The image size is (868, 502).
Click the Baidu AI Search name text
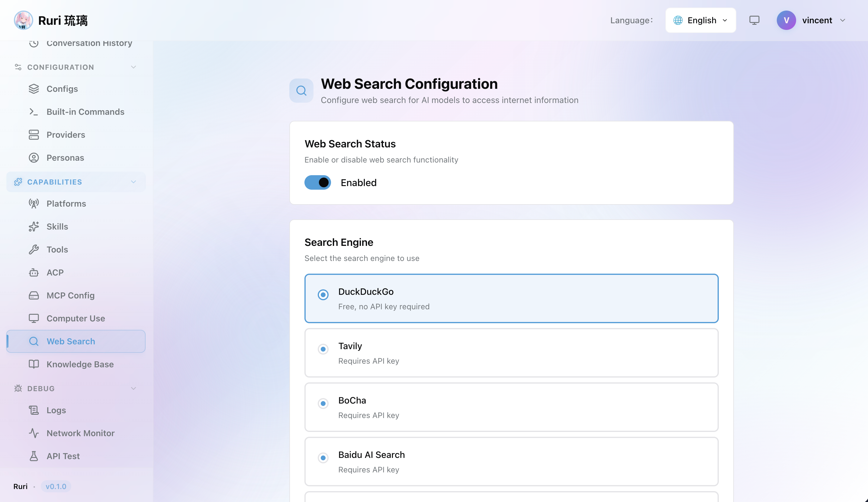371,455
